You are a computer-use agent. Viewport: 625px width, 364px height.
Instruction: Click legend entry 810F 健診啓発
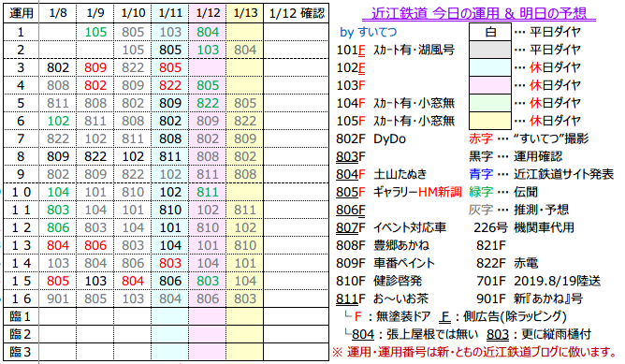(x=379, y=281)
